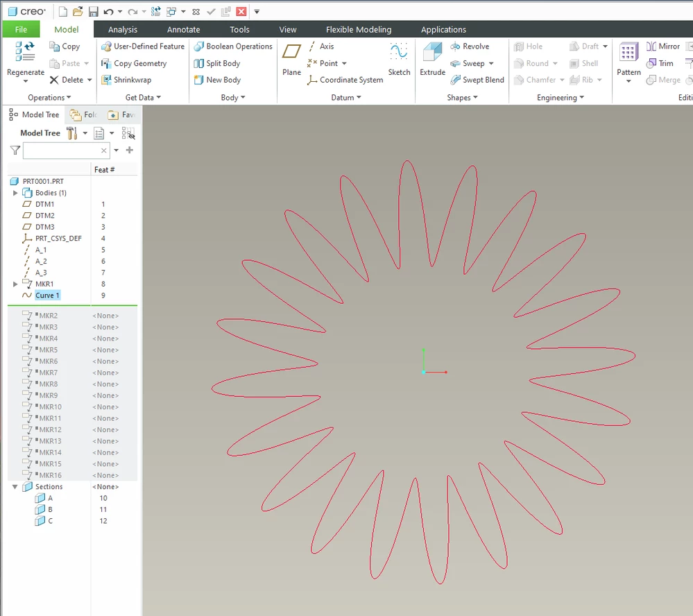Screen dimensions: 693x616
Task: Click the Feat # column header
Action: (104, 170)
